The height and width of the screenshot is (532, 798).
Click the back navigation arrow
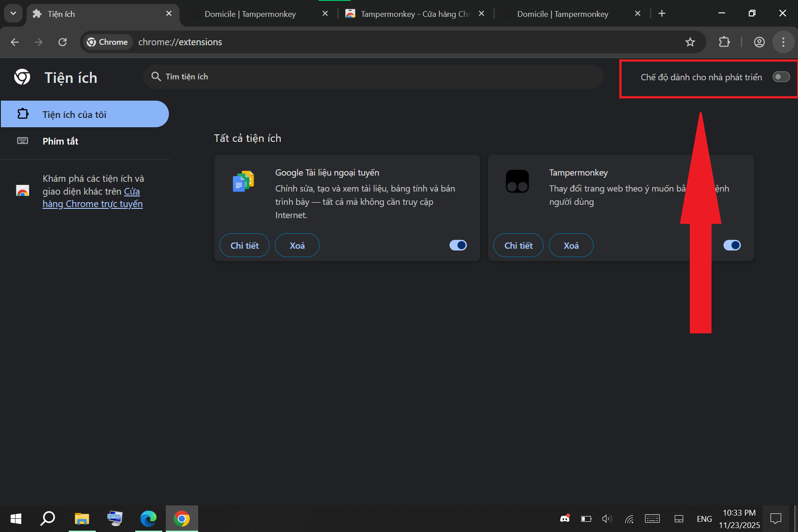tap(15, 42)
